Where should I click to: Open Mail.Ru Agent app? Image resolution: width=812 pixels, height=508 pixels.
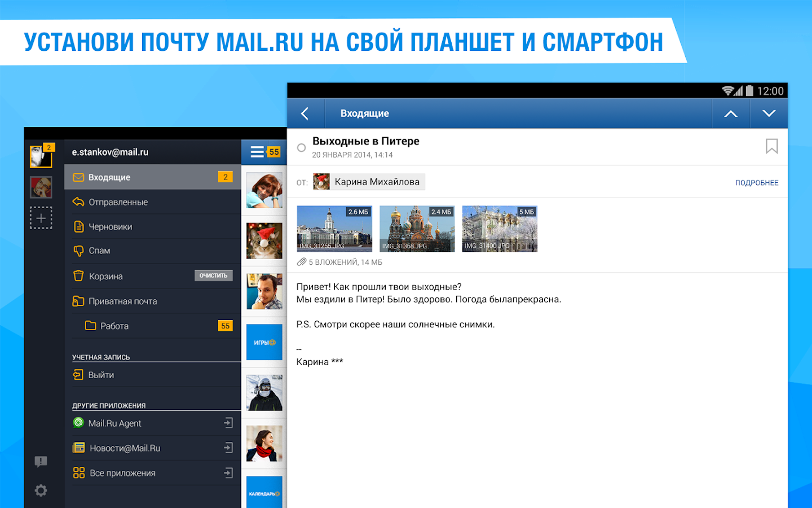pyautogui.click(x=153, y=423)
